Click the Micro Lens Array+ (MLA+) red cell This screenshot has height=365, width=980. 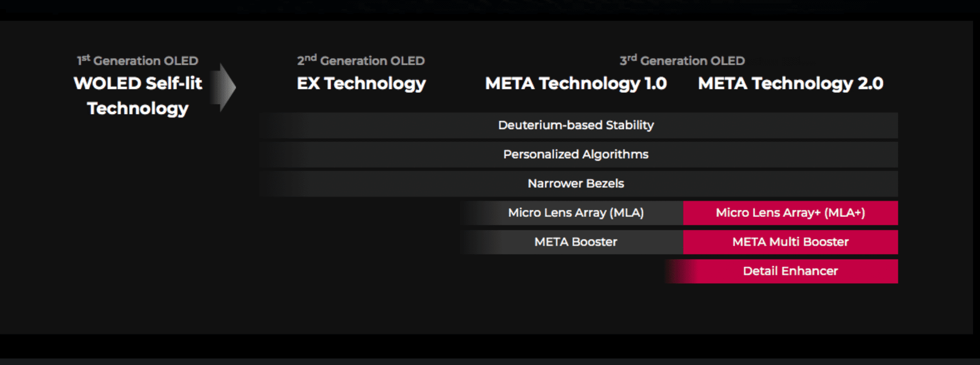790,213
